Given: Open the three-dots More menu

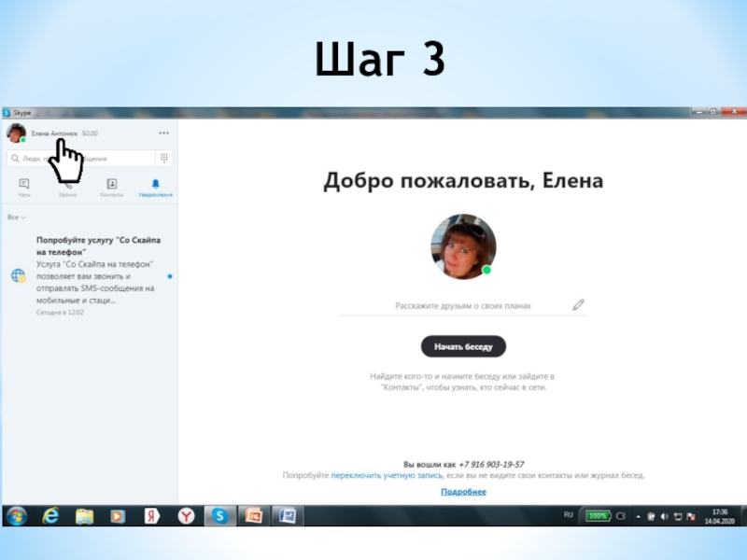Looking at the screenshot, I should tap(164, 133).
